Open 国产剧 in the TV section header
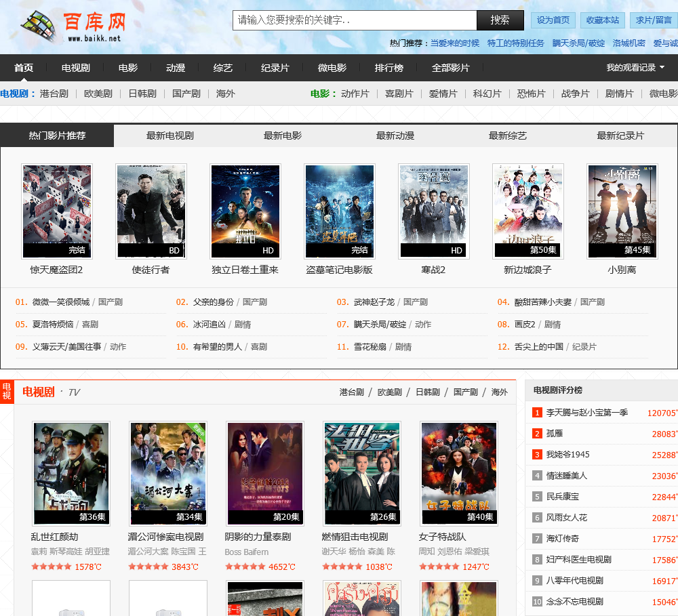Screen dimensions: 678x616 pos(466,392)
